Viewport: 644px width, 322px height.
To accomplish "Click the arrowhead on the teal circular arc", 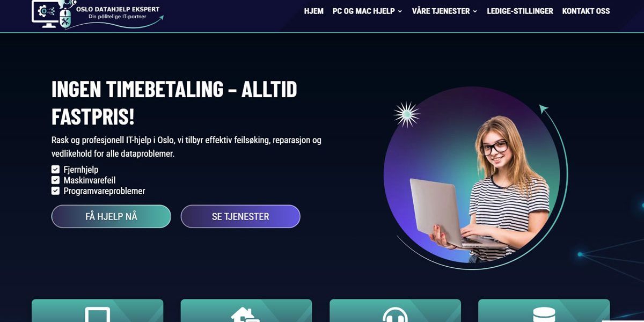I will tap(544, 109).
